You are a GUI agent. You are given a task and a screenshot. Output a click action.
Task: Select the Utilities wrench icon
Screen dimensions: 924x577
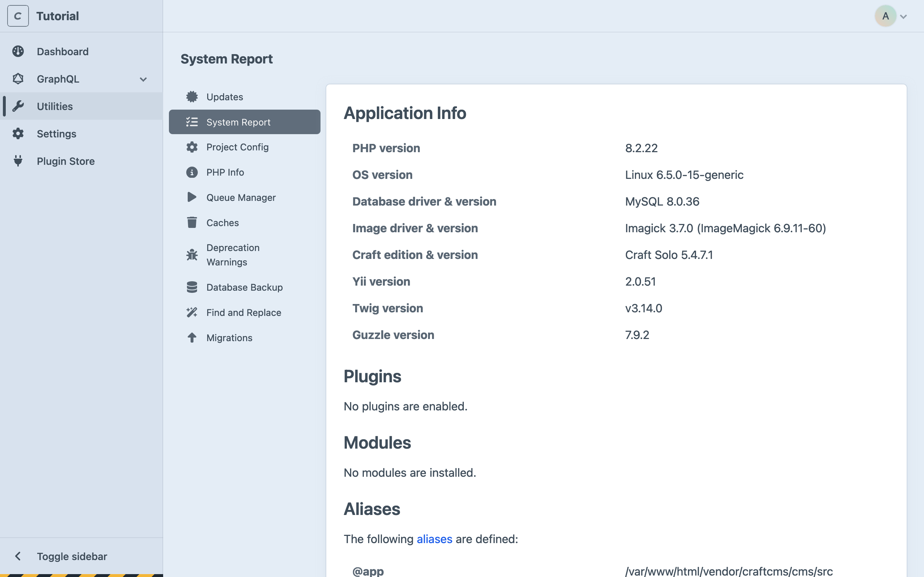pos(18,106)
